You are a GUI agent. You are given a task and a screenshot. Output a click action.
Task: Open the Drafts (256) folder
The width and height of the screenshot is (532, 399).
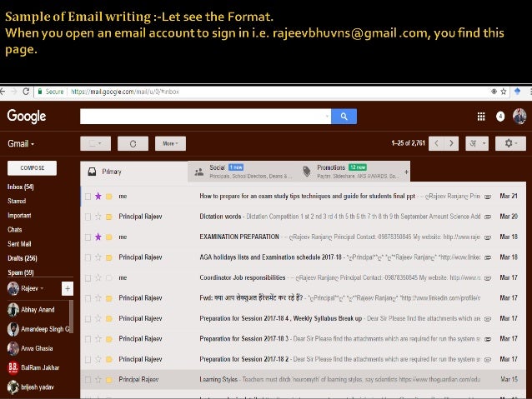[22, 258]
